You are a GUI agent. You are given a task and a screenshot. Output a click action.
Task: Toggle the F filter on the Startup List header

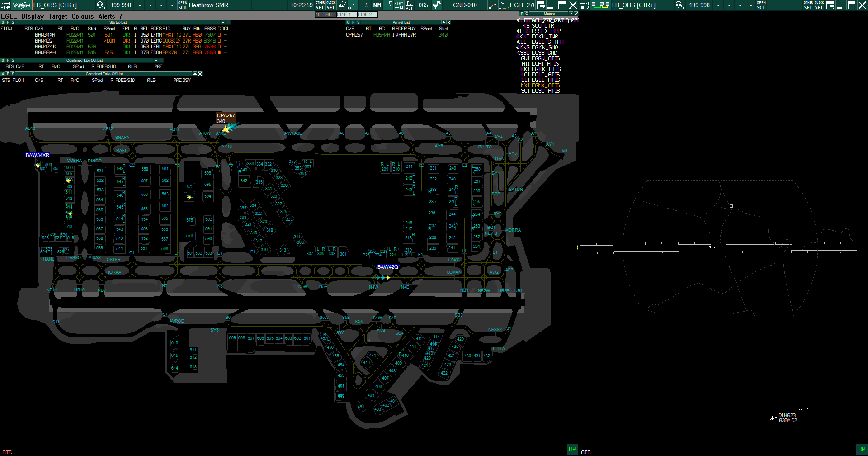9,22
